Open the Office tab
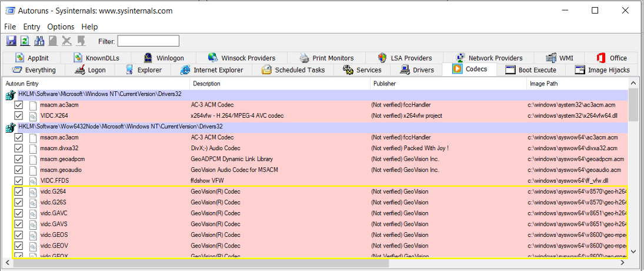The width and height of the screenshot is (644, 271). (x=612, y=58)
